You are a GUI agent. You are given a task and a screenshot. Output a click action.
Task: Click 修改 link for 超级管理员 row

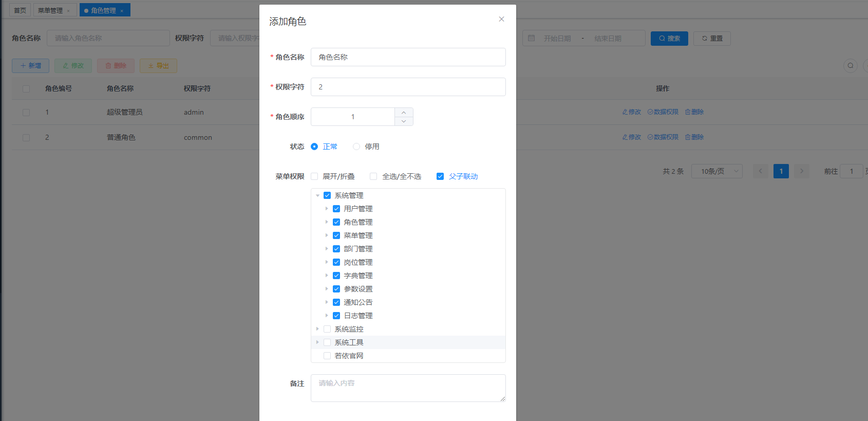(x=632, y=112)
